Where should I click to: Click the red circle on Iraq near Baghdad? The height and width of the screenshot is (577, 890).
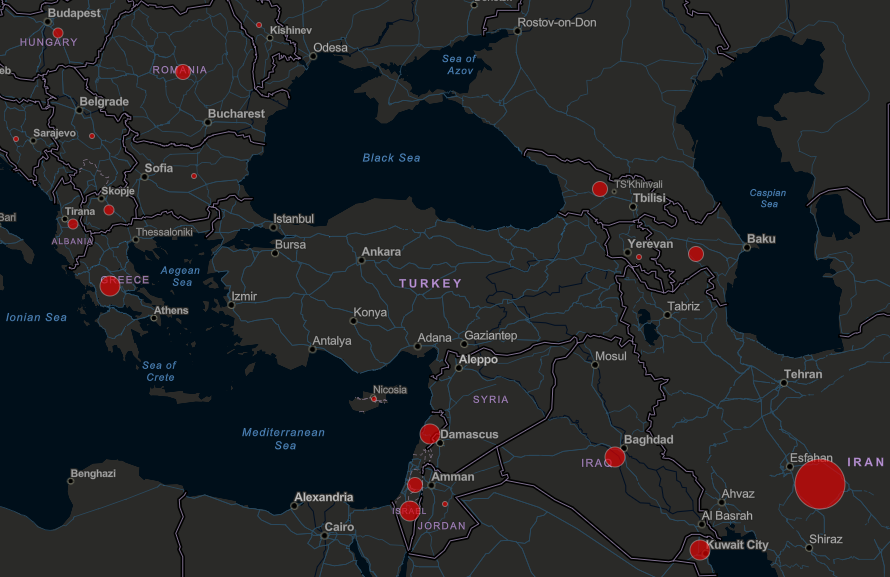pyautogui.click(x=615, y=457)
